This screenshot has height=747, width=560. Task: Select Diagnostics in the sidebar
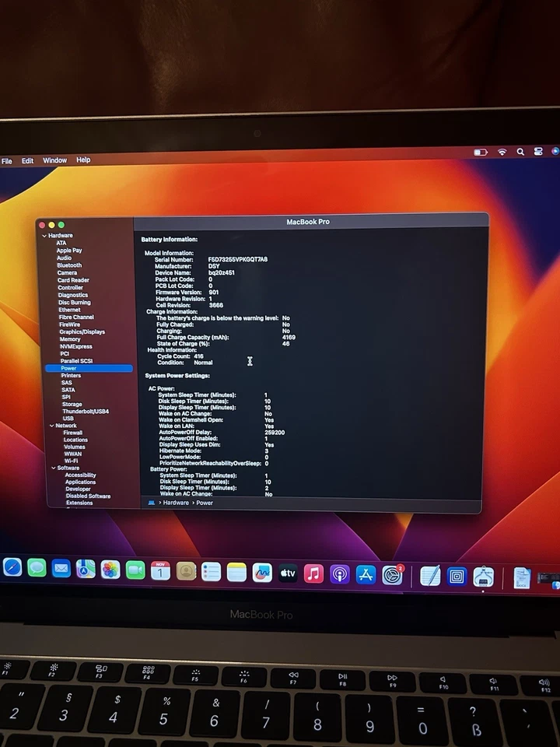(73, 295)
